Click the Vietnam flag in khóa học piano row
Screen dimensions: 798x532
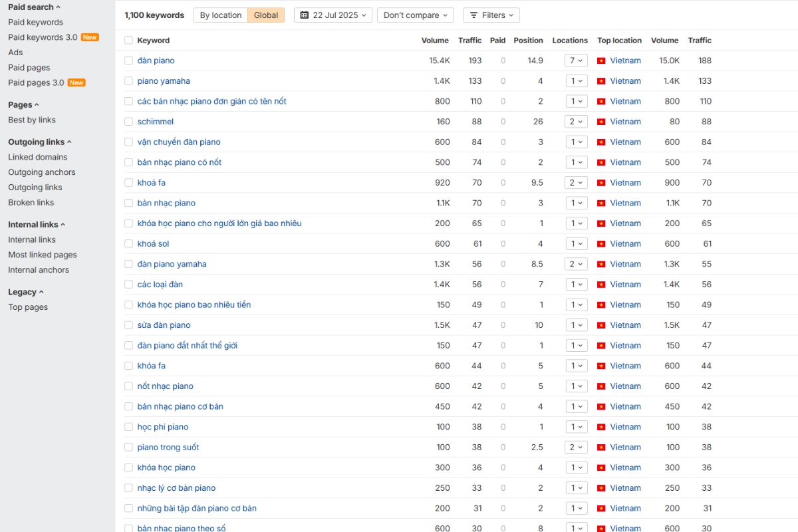click(601, 467)
